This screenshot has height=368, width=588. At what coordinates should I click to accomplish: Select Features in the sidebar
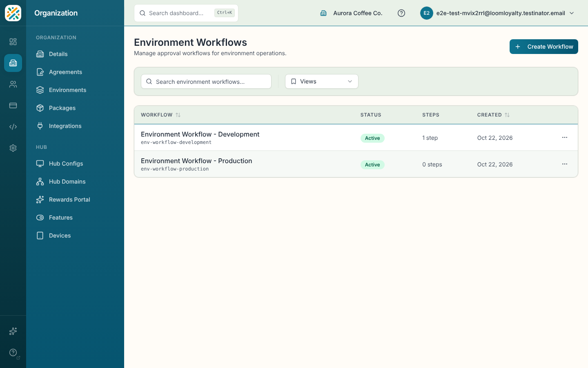pos(75,218)
